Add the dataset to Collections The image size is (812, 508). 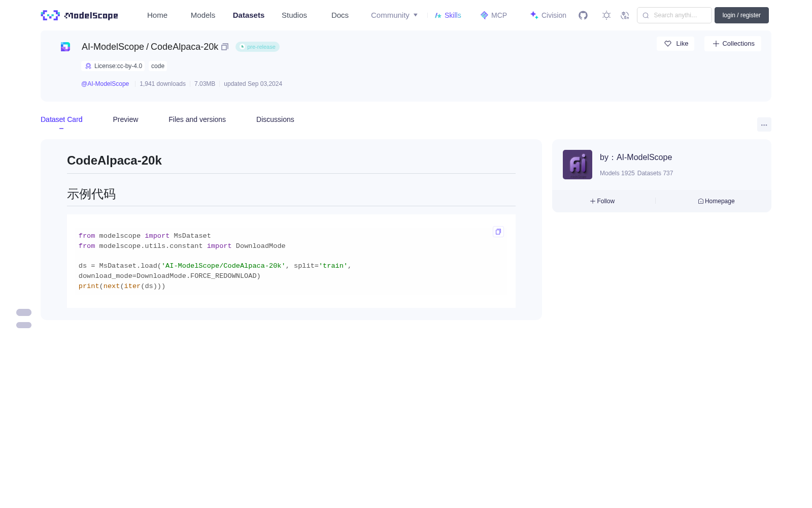[x=733, y=44]
